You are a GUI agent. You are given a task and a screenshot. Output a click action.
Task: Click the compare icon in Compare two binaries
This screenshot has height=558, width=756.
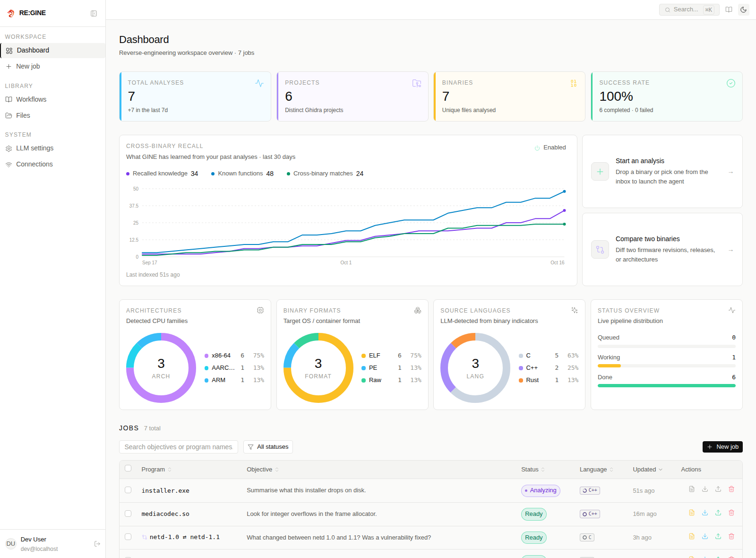point(600,250)
